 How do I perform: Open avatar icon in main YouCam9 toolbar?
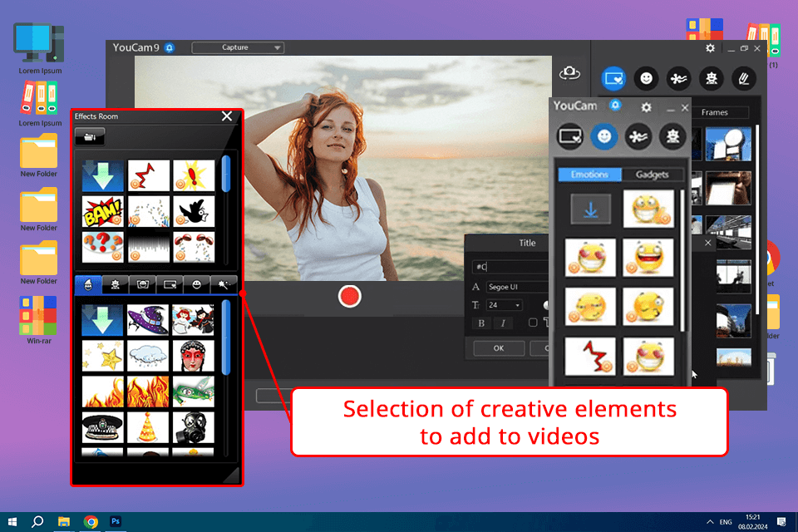click(711, 78)
